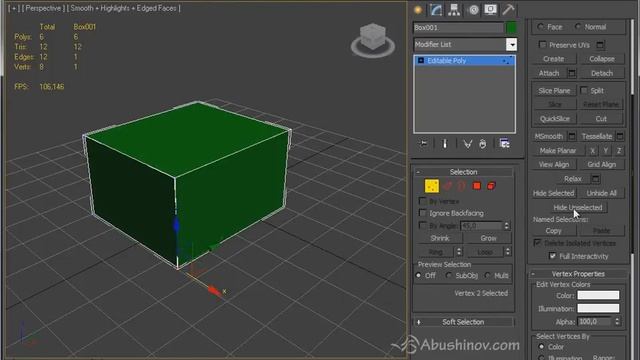Click the Alpha value spinner
Image resolution: width=640 pixels, height=360 pixels.
[617, 322]
